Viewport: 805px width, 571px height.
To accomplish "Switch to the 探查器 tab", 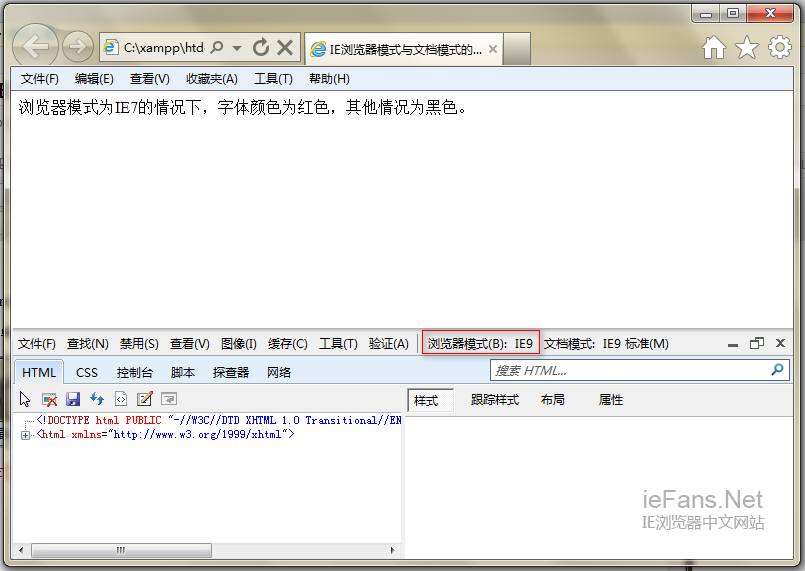I will coord(231,372).
